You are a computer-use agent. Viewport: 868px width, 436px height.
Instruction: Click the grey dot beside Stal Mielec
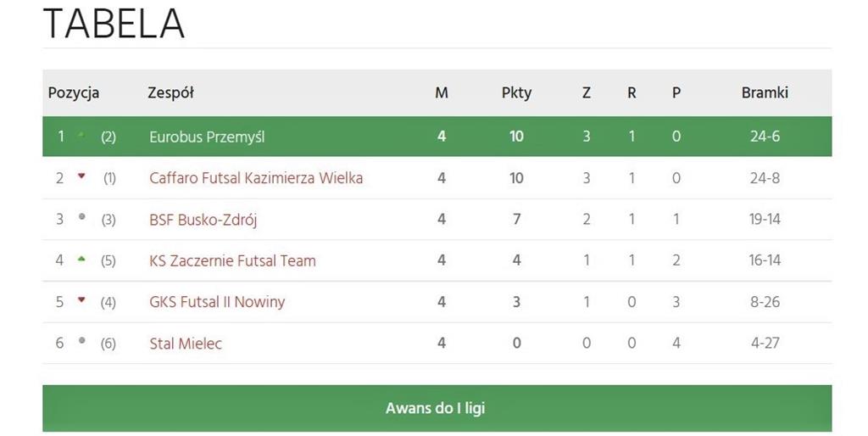(81, 341)
